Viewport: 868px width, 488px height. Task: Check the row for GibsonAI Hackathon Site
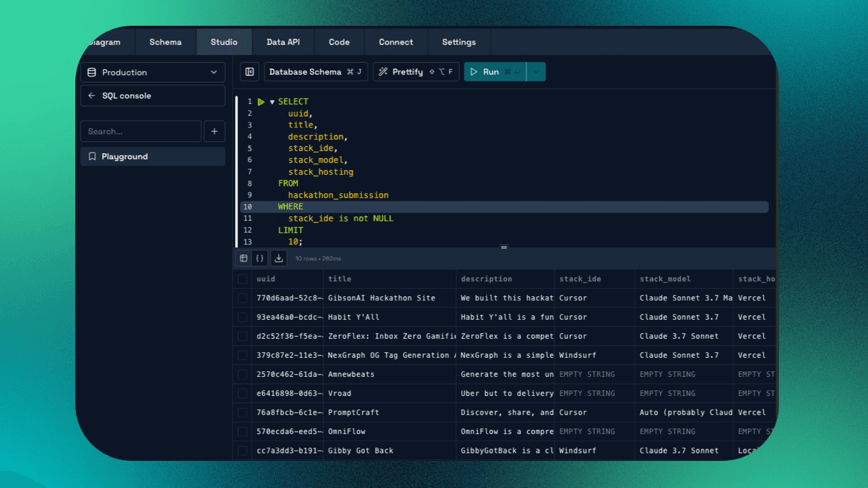pyautogui.click(x=242, y=298)
